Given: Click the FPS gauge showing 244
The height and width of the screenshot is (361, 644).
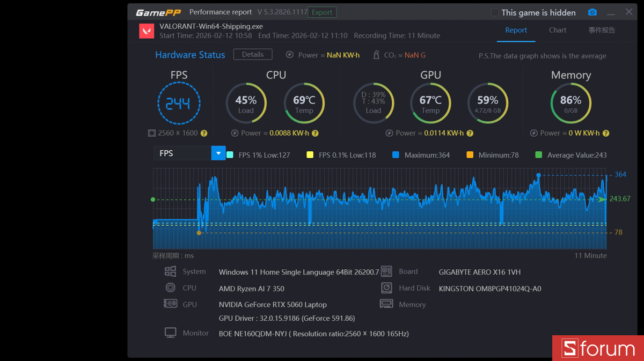Looking at the screenshot, I should [179, 102].
